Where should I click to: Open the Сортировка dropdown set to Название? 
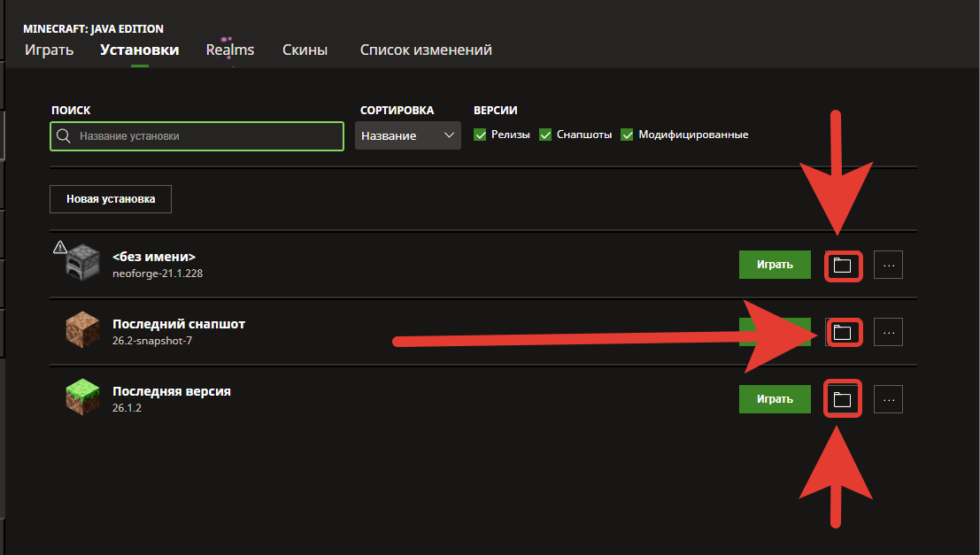point(407,135)
